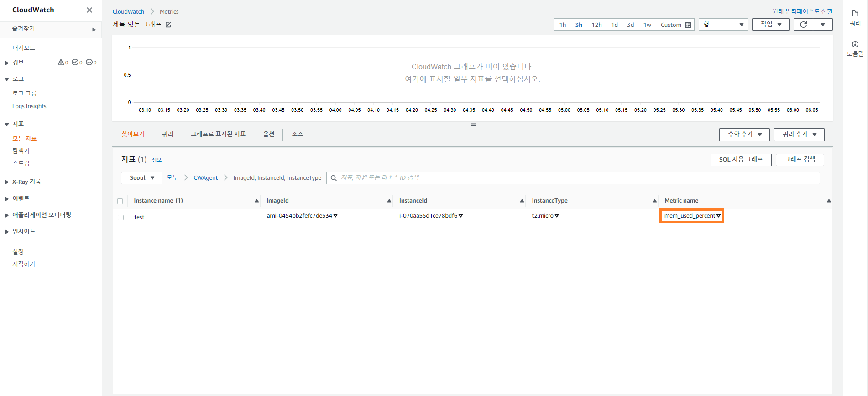The image size is (868, 396).
Task: Open the log groups sidebar item
Action: pos(24,94)
